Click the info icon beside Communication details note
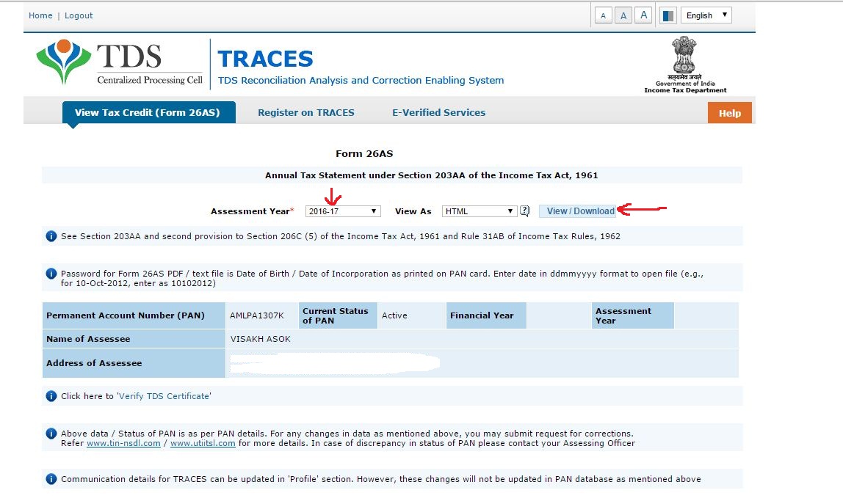The image size is (843, 504). click(51, 479)
